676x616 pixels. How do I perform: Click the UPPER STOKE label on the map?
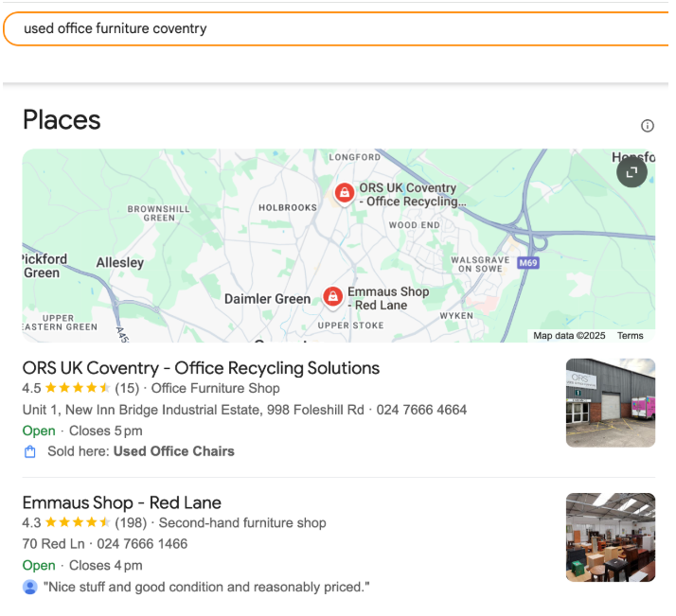pos(350,326)
